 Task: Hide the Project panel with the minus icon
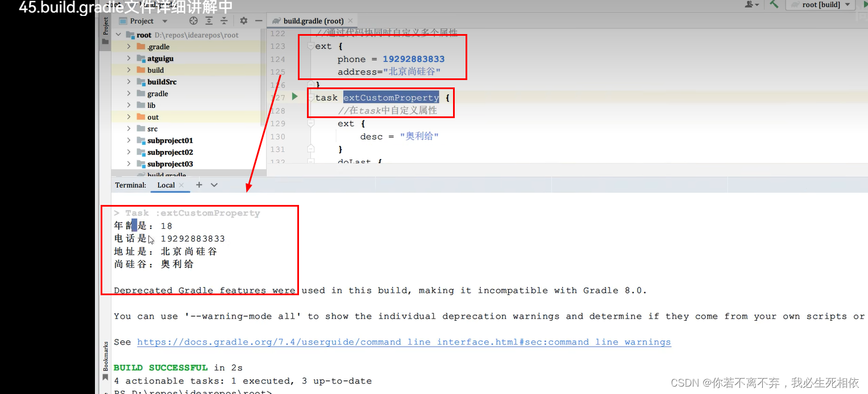pyautogui.click(x=258, y=21)
